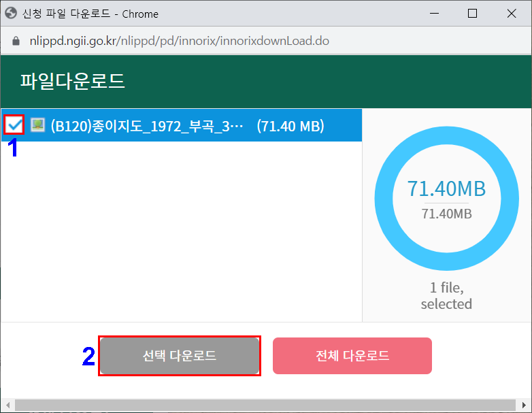Close the 신청 파일 다운로드 window

pos(512,14)
